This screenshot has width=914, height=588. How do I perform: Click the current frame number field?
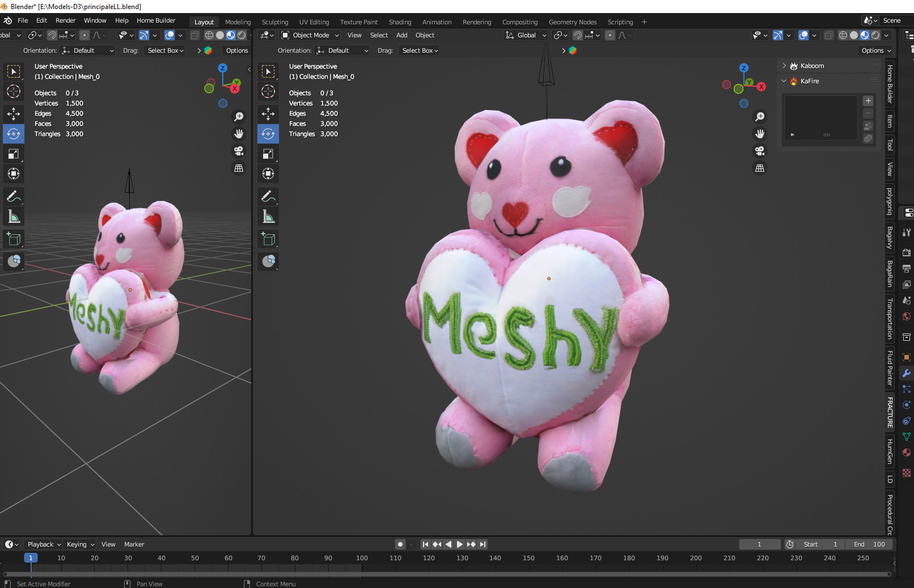coord(759,544)
